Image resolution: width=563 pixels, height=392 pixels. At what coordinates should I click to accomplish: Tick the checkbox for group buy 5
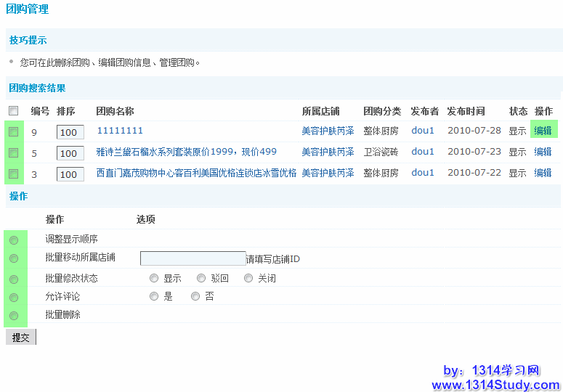click(13, 153)
